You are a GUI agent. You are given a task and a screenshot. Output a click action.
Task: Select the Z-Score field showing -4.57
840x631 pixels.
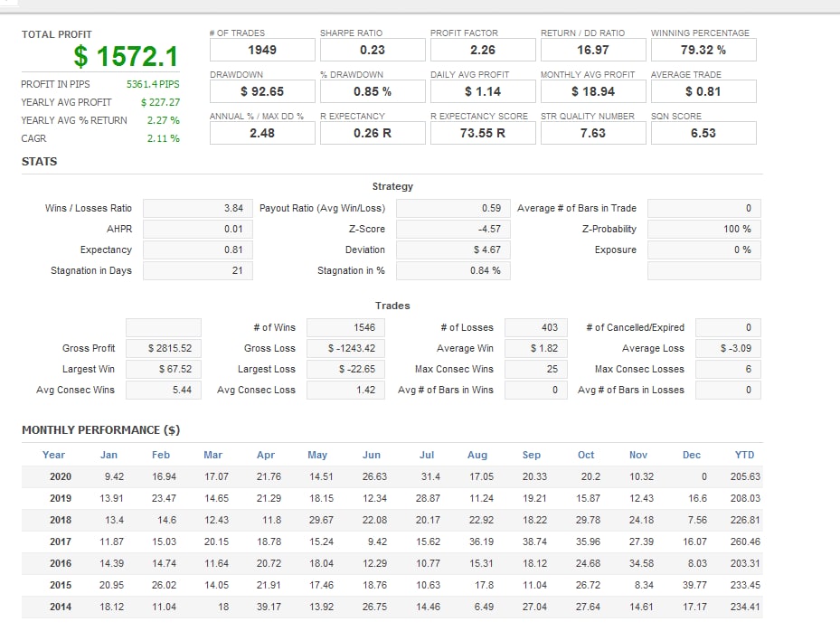(x=453, y=230)
